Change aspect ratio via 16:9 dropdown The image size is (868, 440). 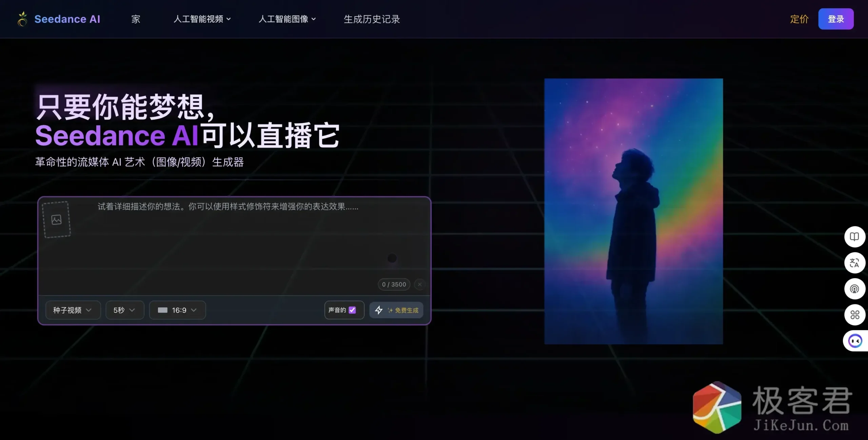coord(177,310)
